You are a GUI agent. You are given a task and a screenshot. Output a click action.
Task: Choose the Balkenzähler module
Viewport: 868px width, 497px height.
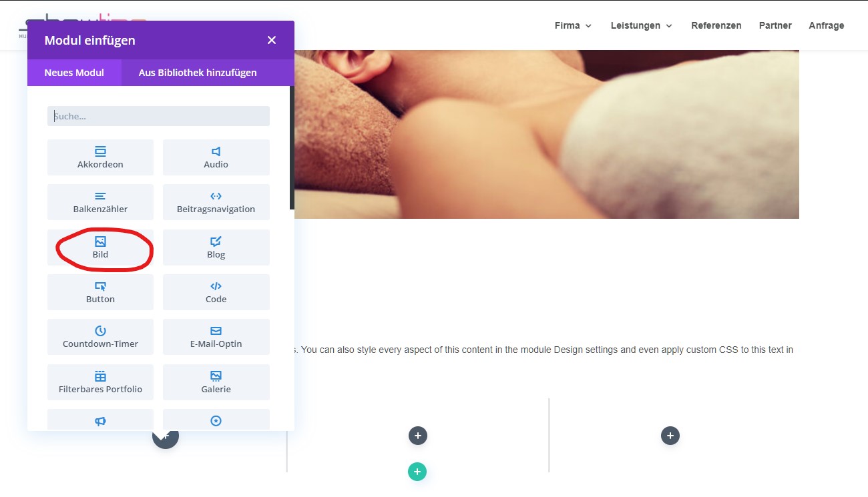tap(100, 202)
